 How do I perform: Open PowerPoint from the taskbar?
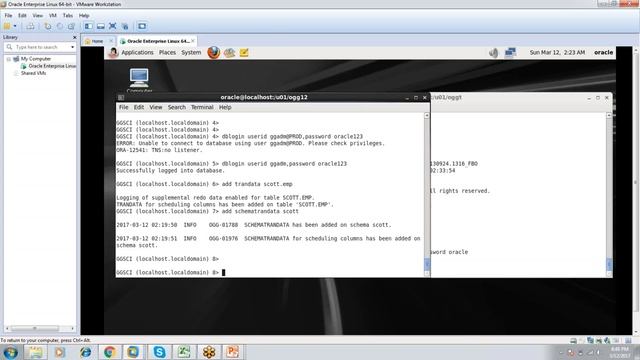(233, 352)
